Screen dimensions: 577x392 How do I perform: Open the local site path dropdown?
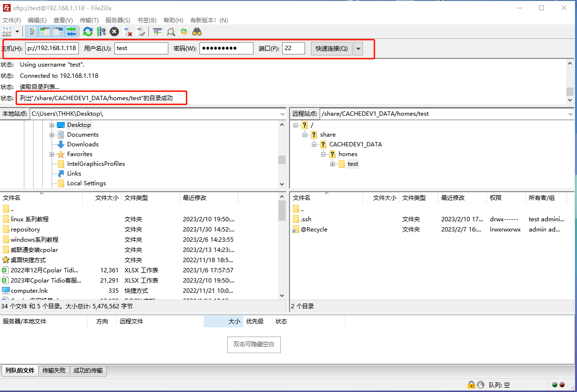click(282, 114)
